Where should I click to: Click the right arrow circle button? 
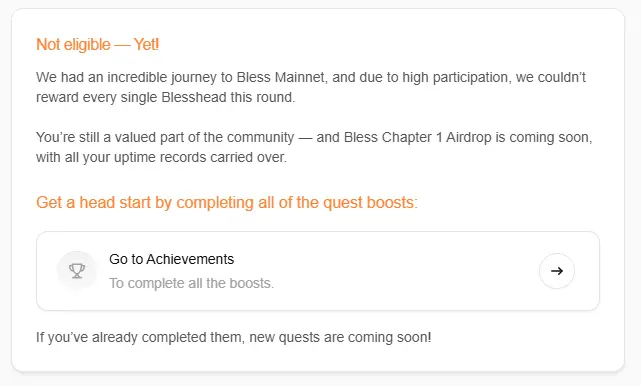556,271
